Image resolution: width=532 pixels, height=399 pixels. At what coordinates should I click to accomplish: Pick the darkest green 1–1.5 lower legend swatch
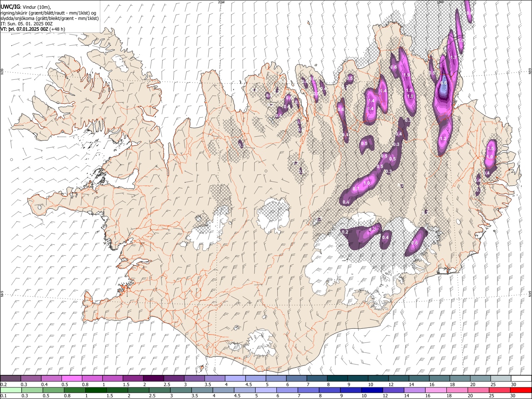tap(96, 390)
